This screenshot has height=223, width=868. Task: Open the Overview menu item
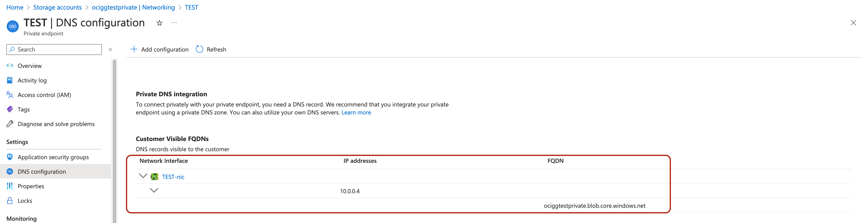30,66
